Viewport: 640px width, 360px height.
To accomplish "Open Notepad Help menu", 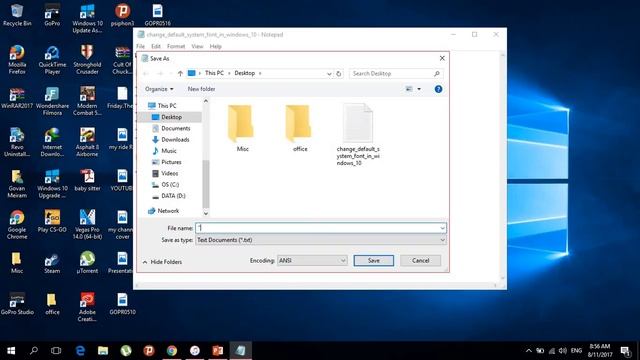I will click(216, 47).
